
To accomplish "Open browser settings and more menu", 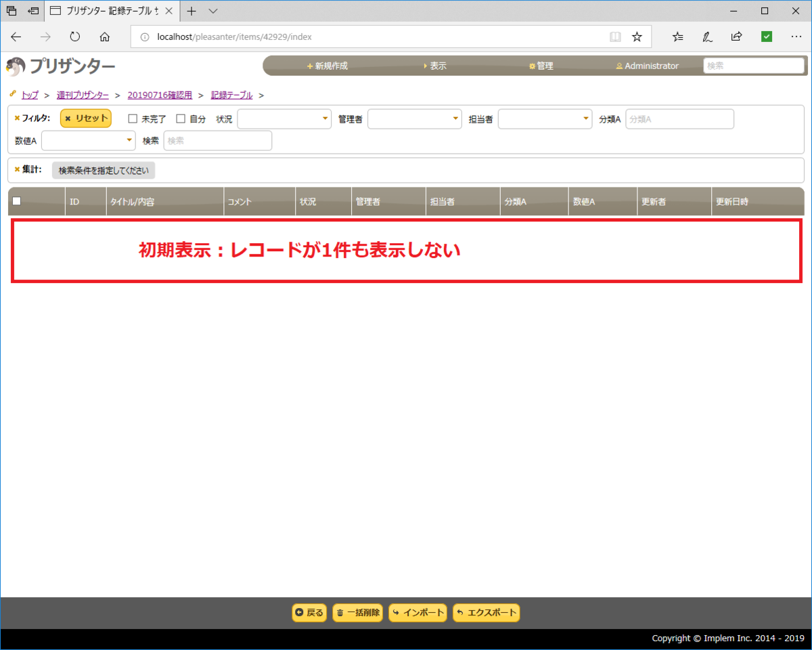I will pyautogui.click(x=796, y=37).
